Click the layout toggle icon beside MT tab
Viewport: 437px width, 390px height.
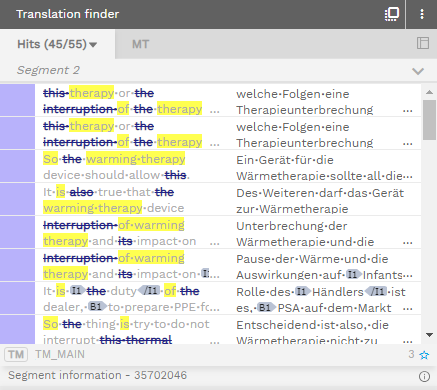423,43
